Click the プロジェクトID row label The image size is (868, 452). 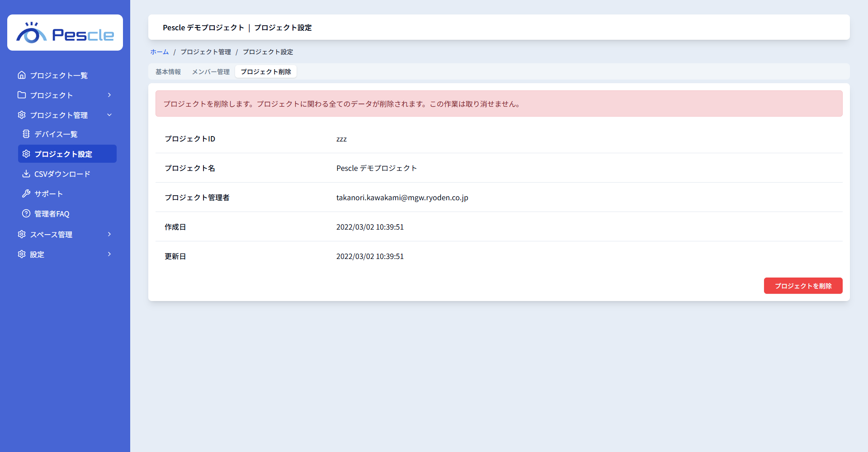[190, 139]
